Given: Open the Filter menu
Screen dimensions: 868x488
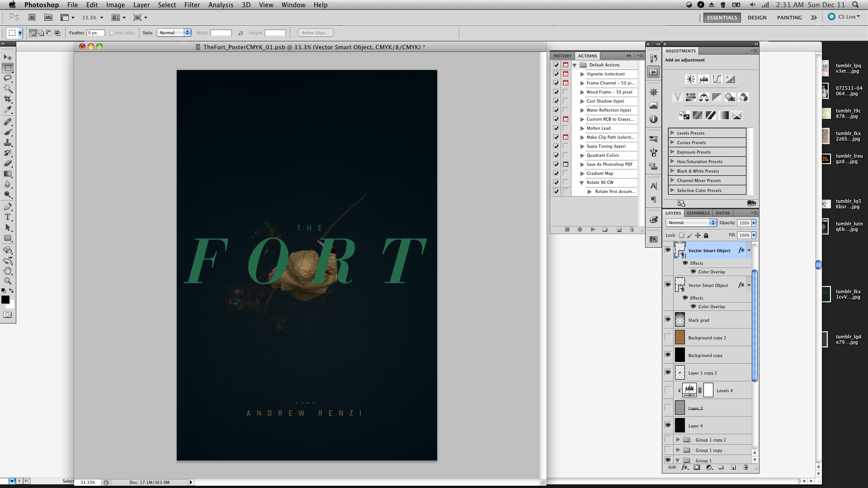Looking at the screenshot, I should tap(192, 5).
